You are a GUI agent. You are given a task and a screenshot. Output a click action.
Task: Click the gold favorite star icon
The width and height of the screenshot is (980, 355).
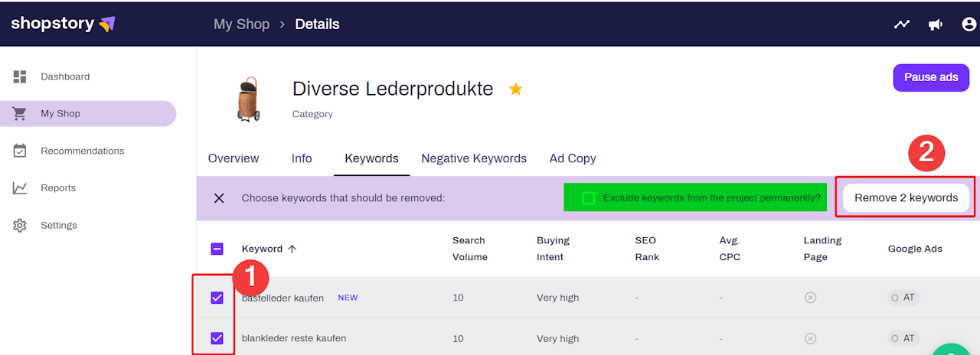pos(516,90)
